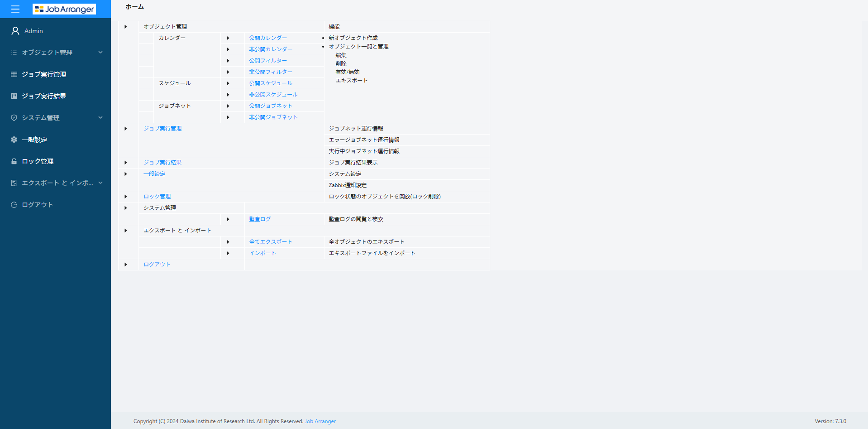Follow the ロック管理 table link
The width and height of the screenshot is (868, 429).
click(x=157, y=197)
